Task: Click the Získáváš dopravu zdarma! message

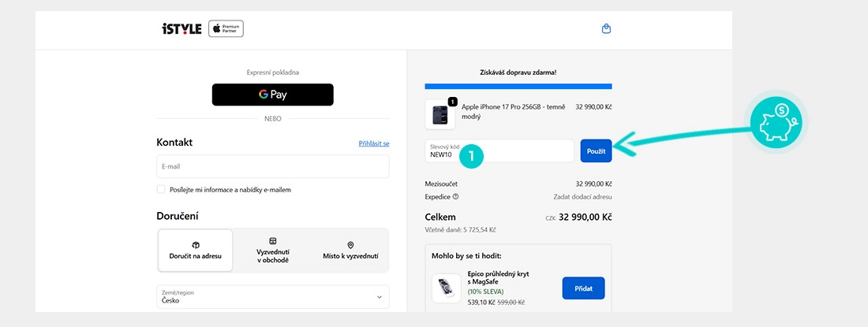Action: [x=518, y=72]
